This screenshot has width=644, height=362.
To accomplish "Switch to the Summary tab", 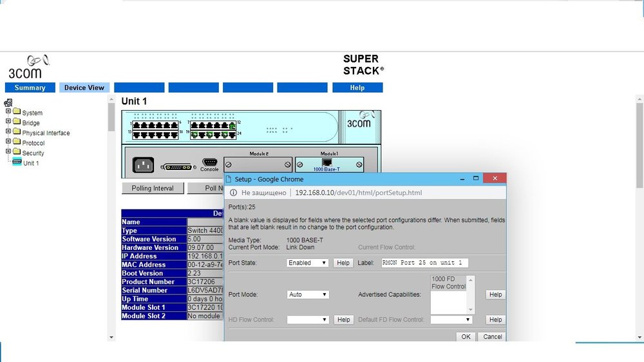I will [30, 88].
